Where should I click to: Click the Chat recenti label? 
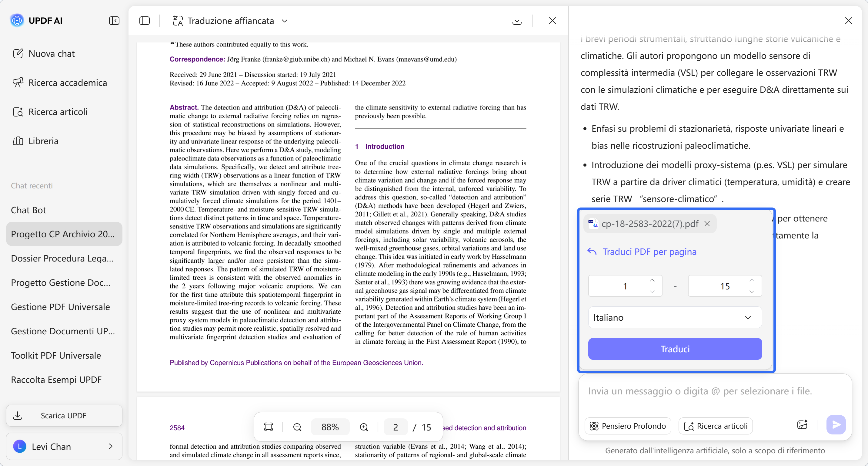[32, 185]
